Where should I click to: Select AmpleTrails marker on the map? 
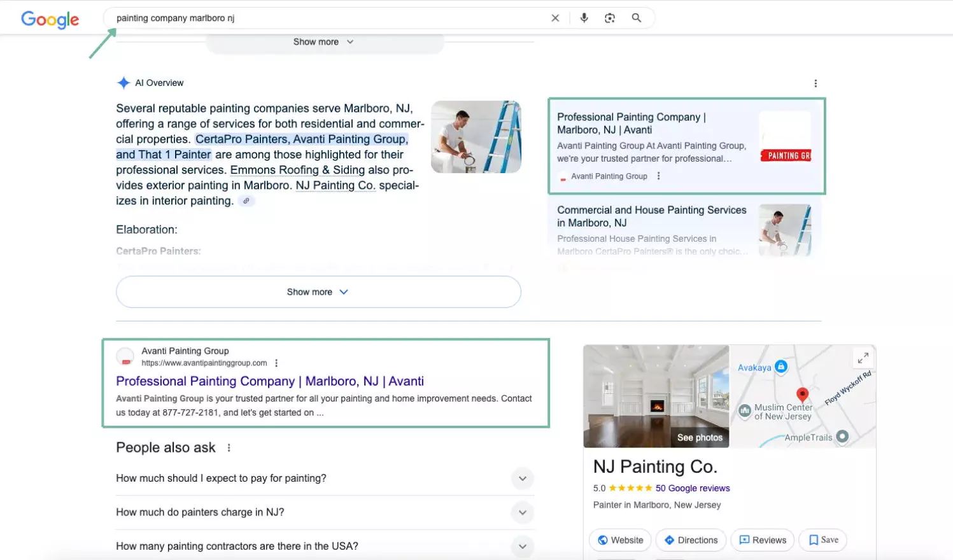click(x=816, y=437)
